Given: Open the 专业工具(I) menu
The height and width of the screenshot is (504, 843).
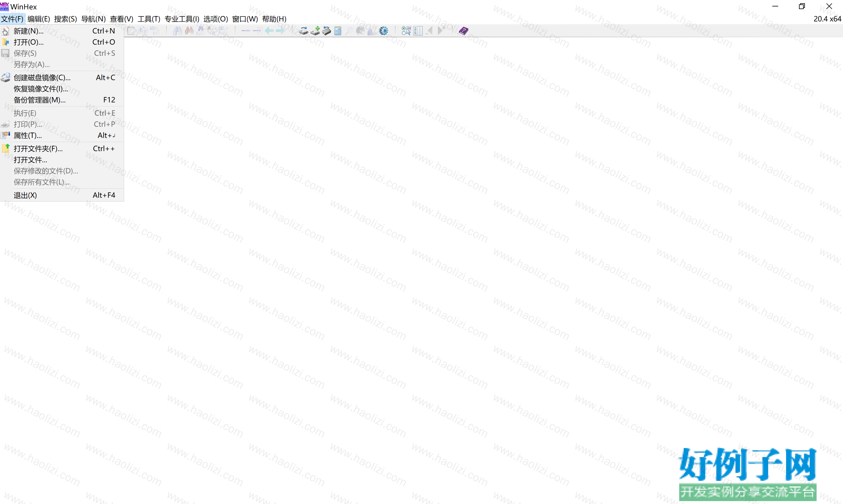Looking at the screenshot, I should point(182,19).
